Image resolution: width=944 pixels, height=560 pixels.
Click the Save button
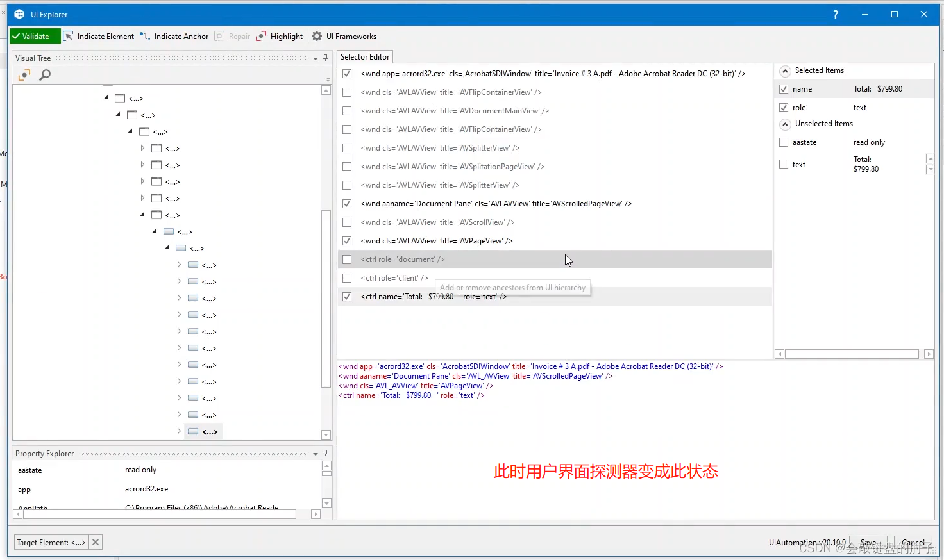coord(868,543)
